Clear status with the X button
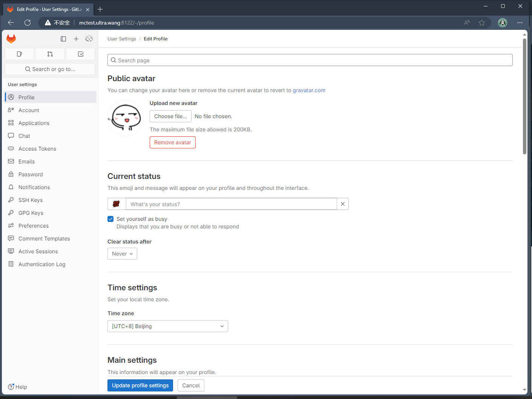Viewport: 532px width, 399px height. pyautogui.click(x=343, y=204)
